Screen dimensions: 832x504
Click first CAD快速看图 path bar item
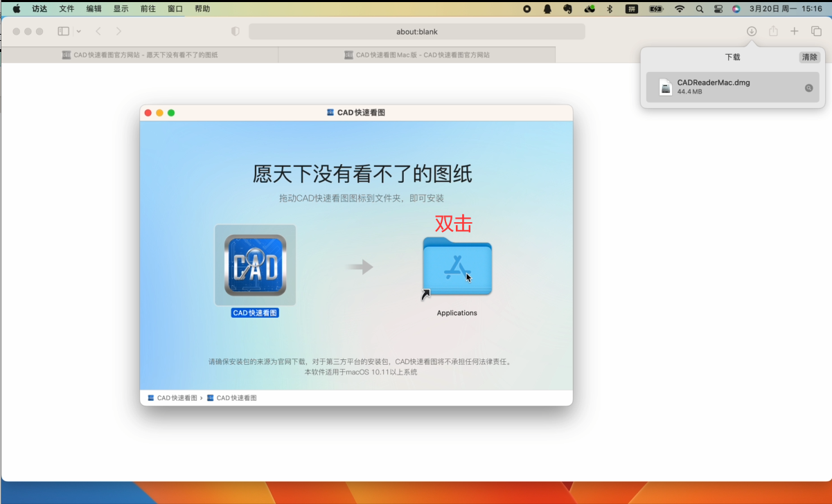[x=172, y=398]
